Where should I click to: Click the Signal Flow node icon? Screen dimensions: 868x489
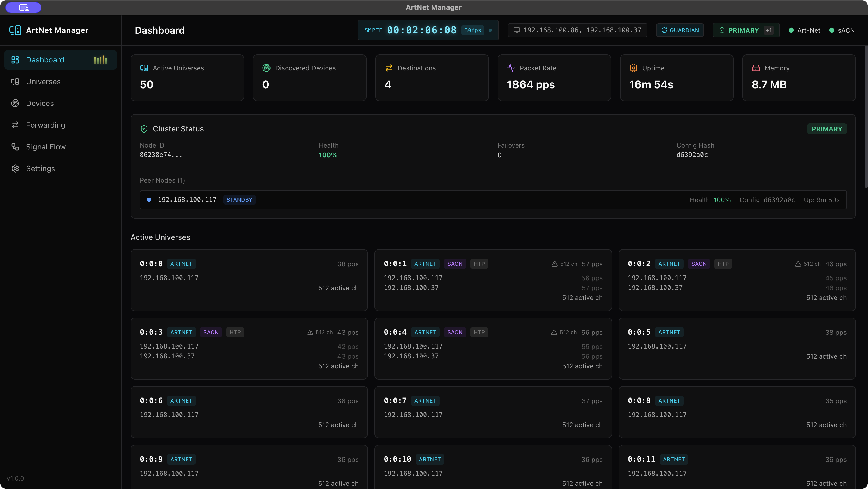[x=15, y=147]
